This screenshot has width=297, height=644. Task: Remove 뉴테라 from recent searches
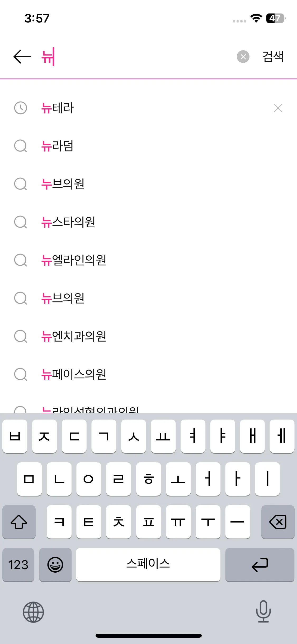pyautogui.click(x=278, y=108)
